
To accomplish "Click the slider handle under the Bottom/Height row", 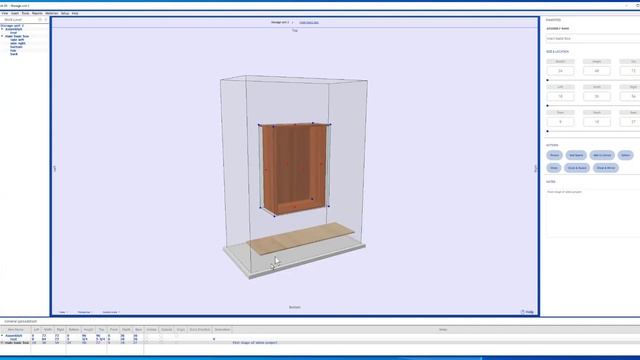I will pos(548,80).
